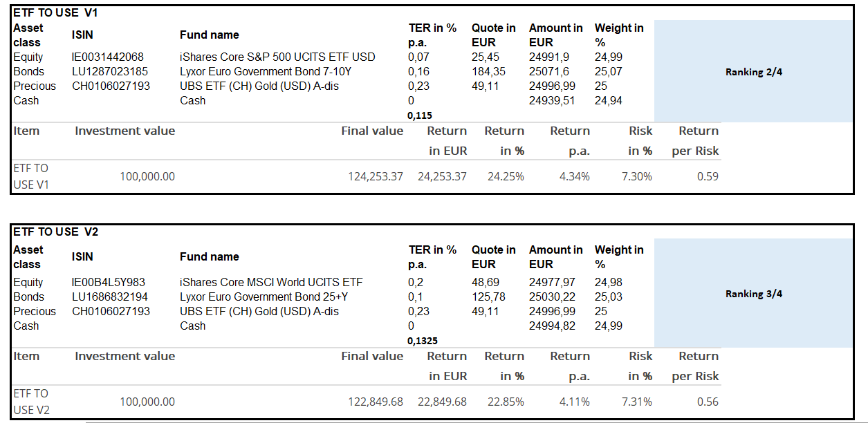
Task: Select the 4.34% return p.a. cell
Action: click(x=574, y=176)
